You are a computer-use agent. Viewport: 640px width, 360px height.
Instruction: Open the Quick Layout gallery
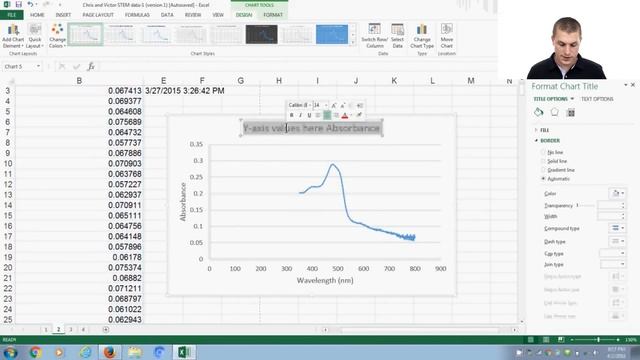coord(35,36)
